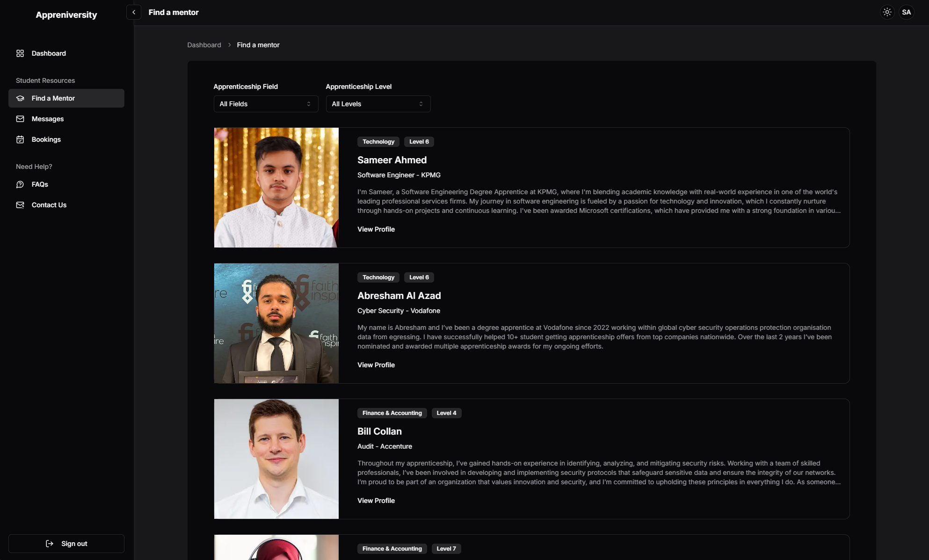Click the Technology tag on Abresham's card
This screenshot has width=929, height=560.
pyautogui.click(x=378, y=277)
